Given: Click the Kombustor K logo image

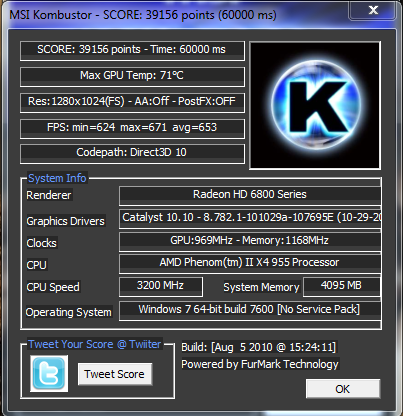Looking at the screenshot, I should click(x=315, y=106).
